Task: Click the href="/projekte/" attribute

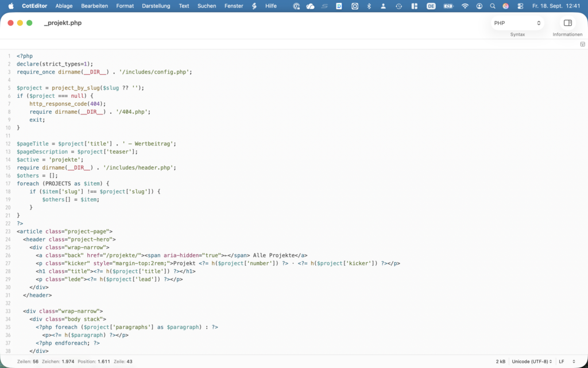Action: [115, 256]
